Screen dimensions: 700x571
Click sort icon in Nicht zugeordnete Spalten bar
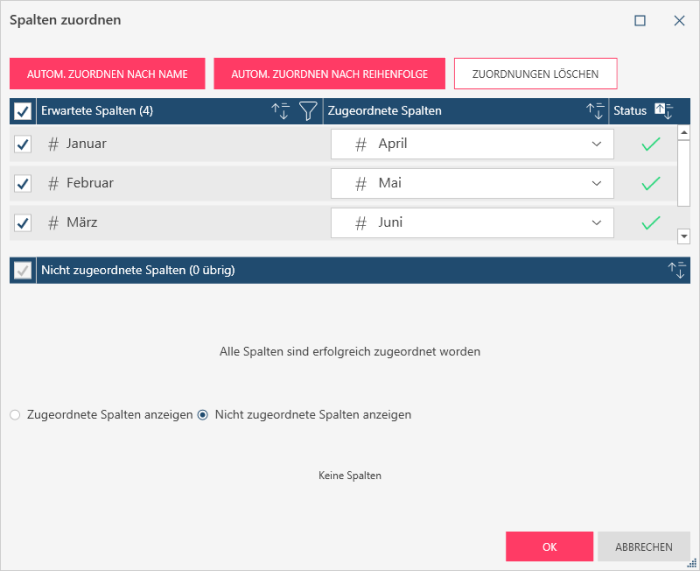677,270
